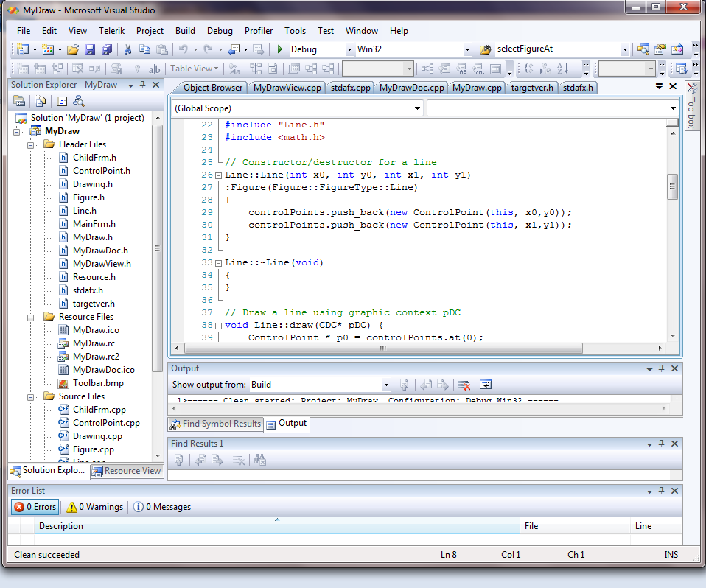Click the empty members dropdown beside Global Scope
706x588 pixels.
[x=552, y=108]
